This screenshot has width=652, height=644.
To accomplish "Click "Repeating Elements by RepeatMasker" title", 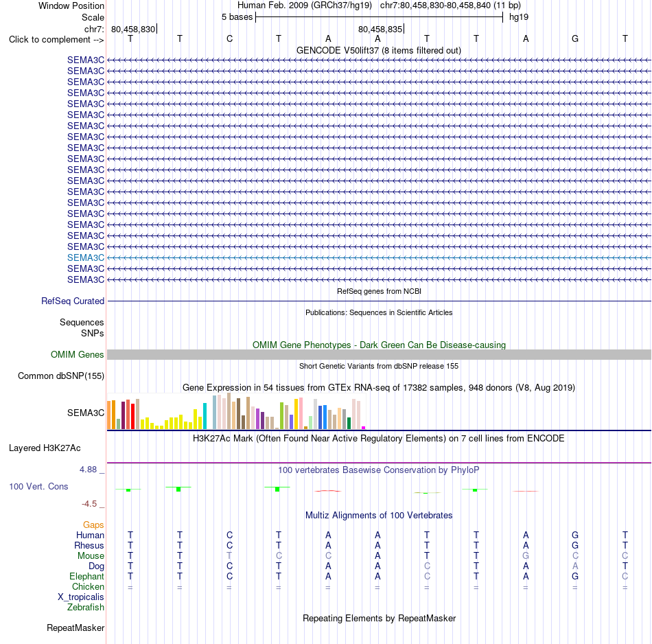I will 379,618.
